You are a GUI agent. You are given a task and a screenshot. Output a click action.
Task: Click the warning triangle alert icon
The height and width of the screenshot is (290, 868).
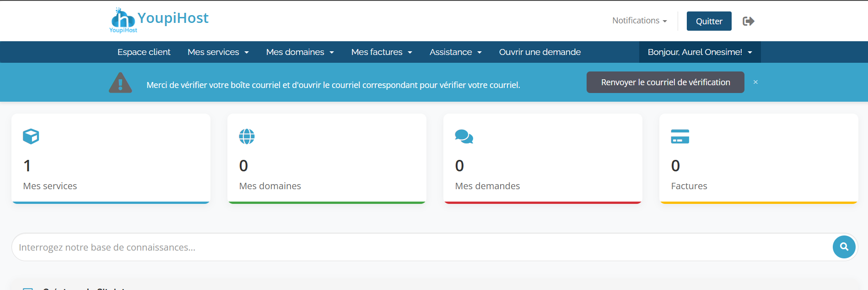pos(120,83)
